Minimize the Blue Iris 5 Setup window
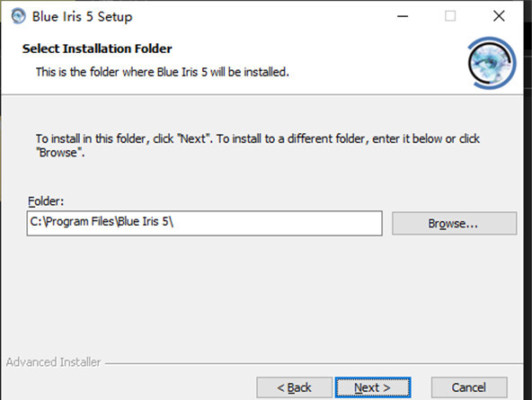Screen dimensions: 532x400 (403, 16)
